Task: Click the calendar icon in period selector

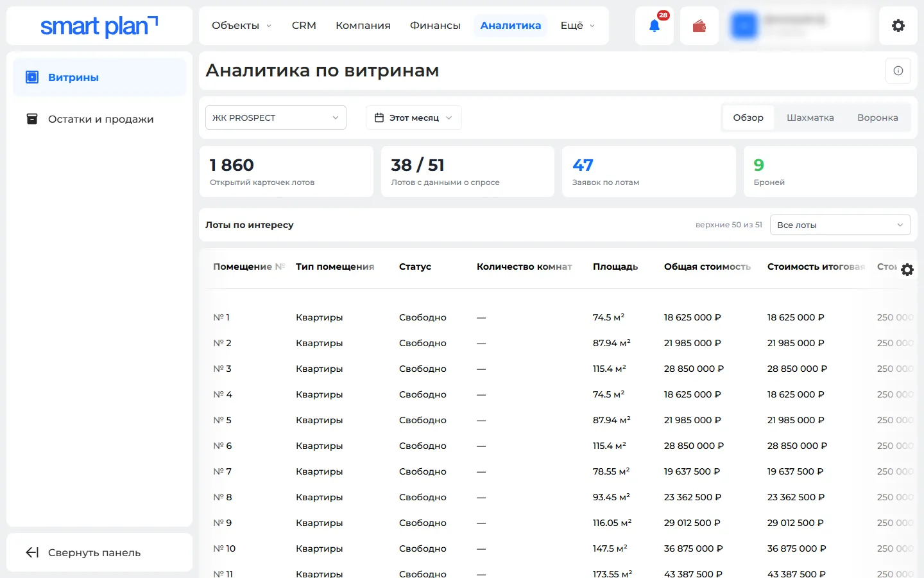Action: click(x=379, y=118)
